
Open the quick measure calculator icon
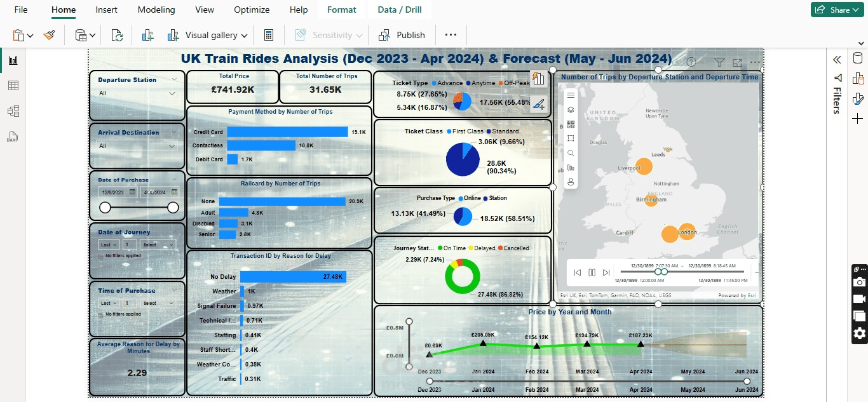[x=269, y=35]
